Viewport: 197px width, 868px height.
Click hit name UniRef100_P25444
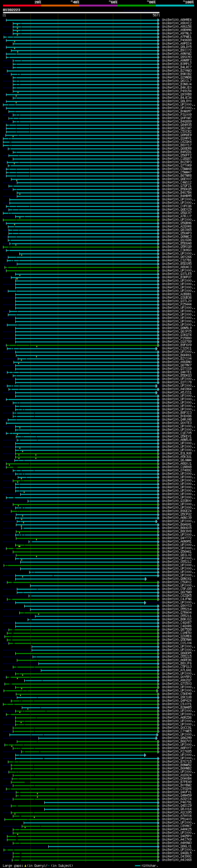177,304
